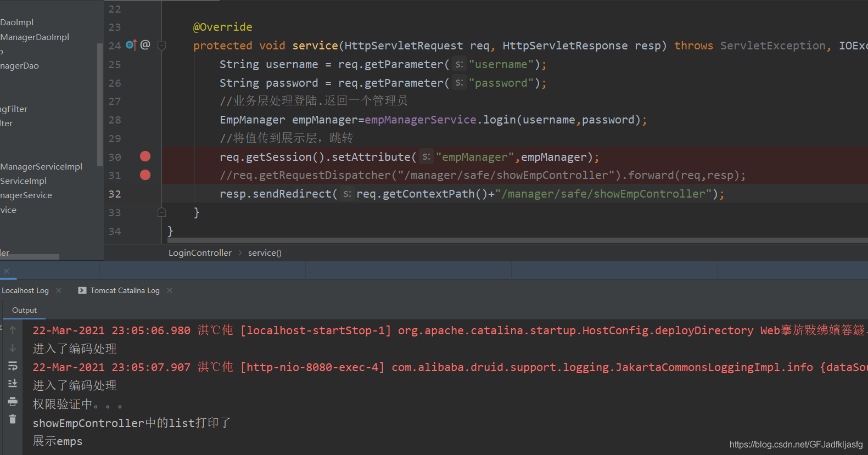Select the Tomcat Catalina Log tab
The image size is (868, 455).
[125, 290]
